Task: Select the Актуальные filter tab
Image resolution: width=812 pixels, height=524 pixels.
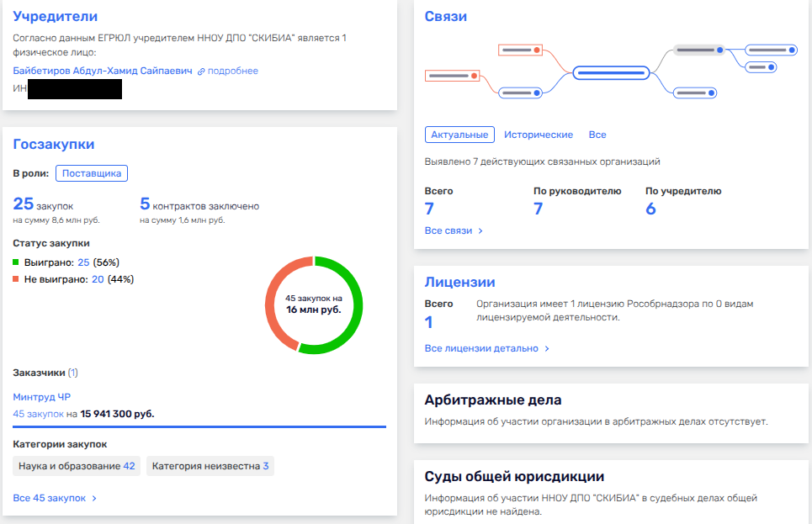Action: tap(459, 135)
